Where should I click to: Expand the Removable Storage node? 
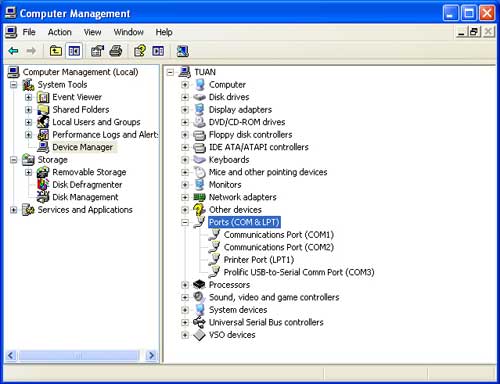[29, 173]
